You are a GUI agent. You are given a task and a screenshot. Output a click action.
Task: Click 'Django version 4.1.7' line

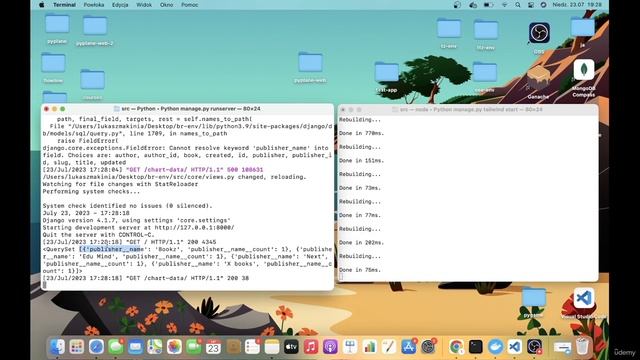coord(136,220)
